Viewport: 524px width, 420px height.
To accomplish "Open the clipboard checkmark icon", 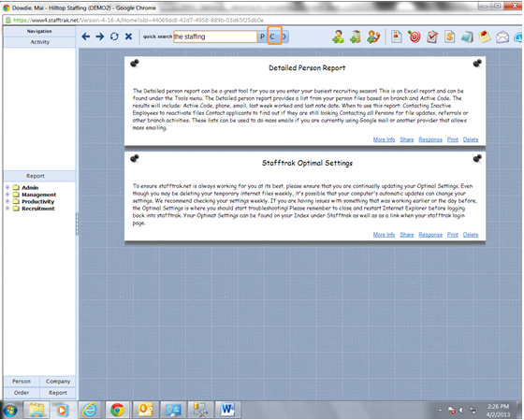I will tap(432, 36).
